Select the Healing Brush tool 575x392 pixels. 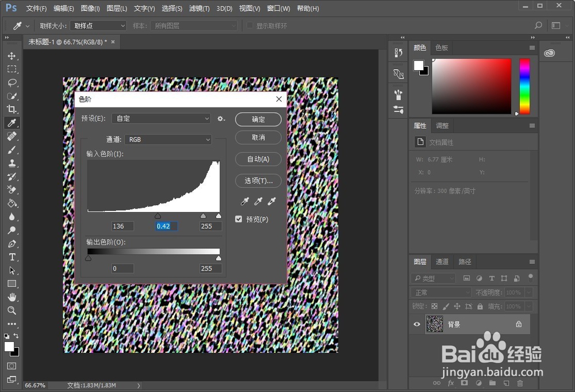click(11, 136)
